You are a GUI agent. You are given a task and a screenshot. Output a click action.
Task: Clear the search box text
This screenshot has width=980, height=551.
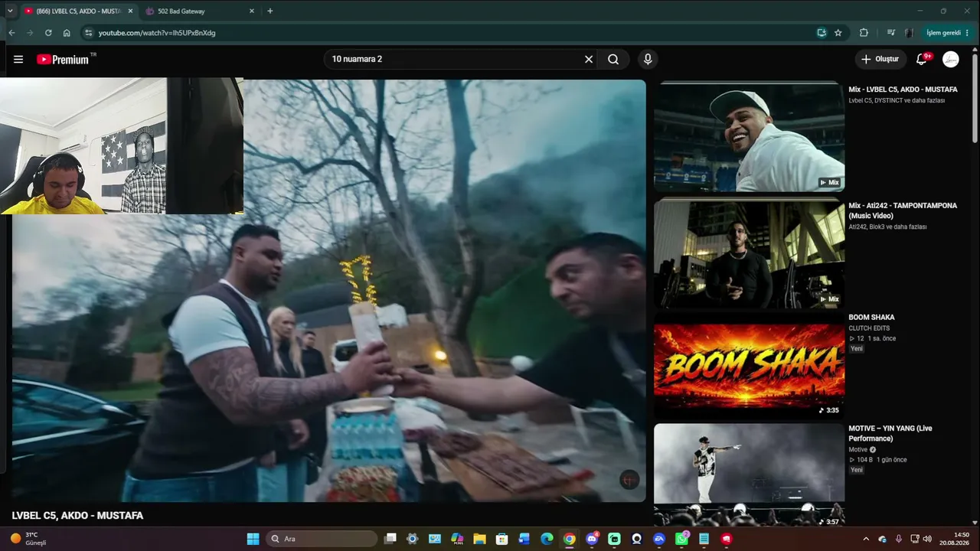coord(589,59)
